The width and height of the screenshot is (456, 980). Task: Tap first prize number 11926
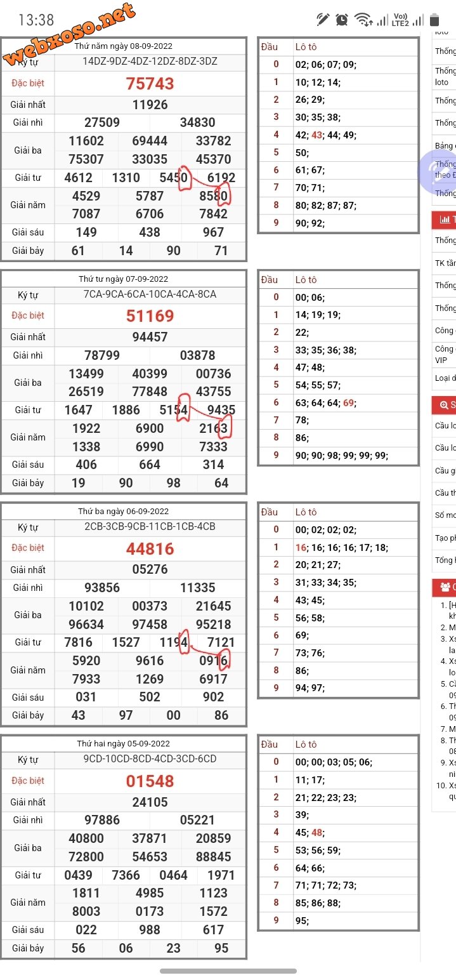tap(150, 105)
